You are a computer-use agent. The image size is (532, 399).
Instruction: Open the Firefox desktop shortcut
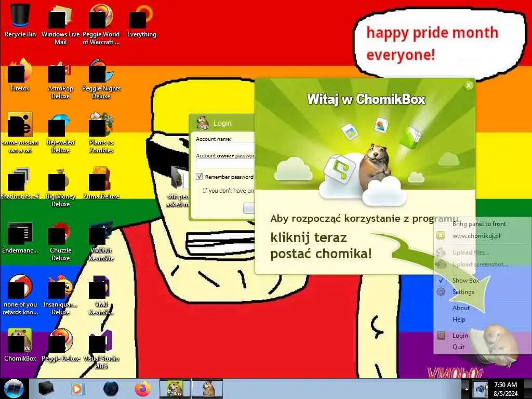20,75
